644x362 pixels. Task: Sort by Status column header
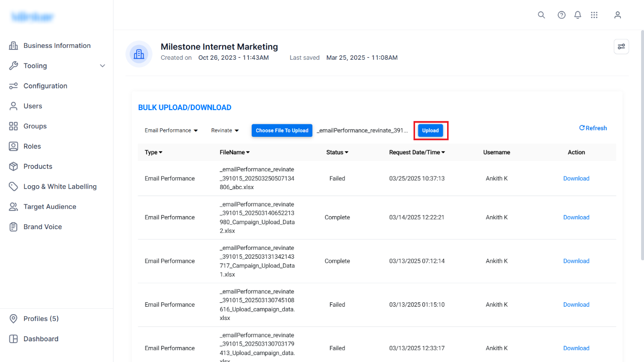[337, 152]
